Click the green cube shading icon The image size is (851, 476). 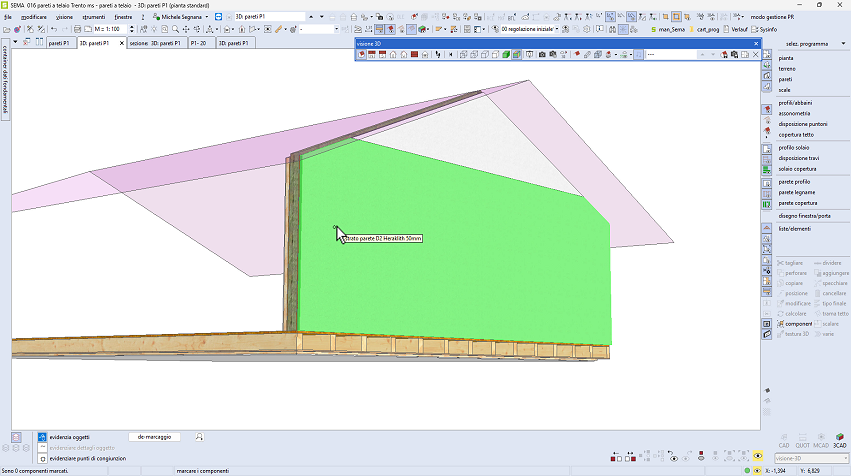(x=506, y=54)
